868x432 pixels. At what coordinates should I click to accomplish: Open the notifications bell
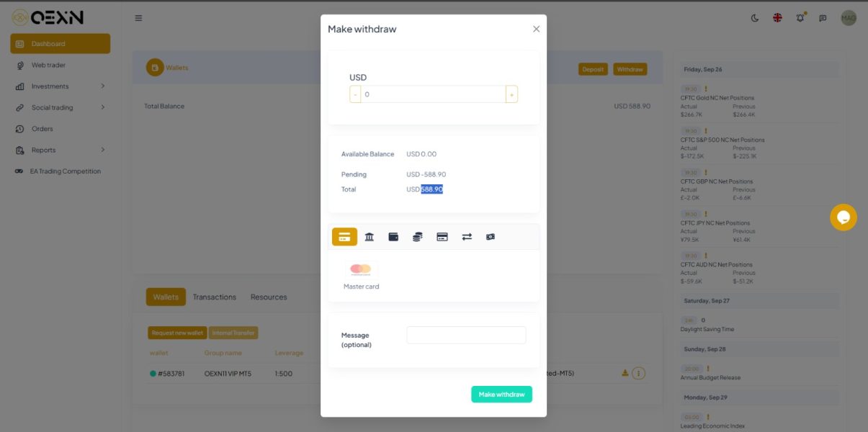800,17
